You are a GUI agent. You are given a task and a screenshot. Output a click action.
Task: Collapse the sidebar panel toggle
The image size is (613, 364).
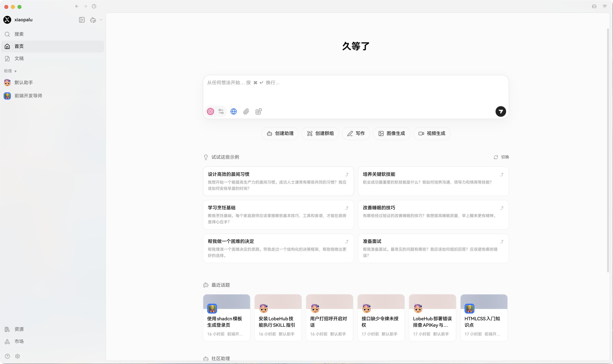click(82, 20)
